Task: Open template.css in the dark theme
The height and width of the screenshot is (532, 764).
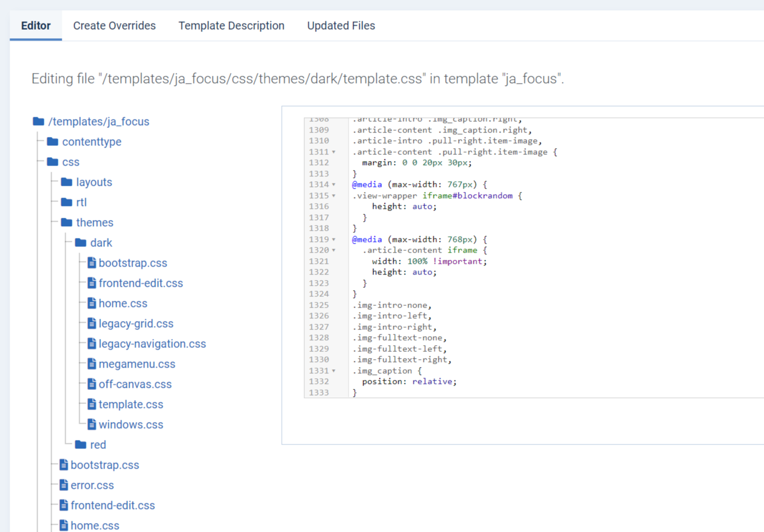Action: (x=131, y=404)
